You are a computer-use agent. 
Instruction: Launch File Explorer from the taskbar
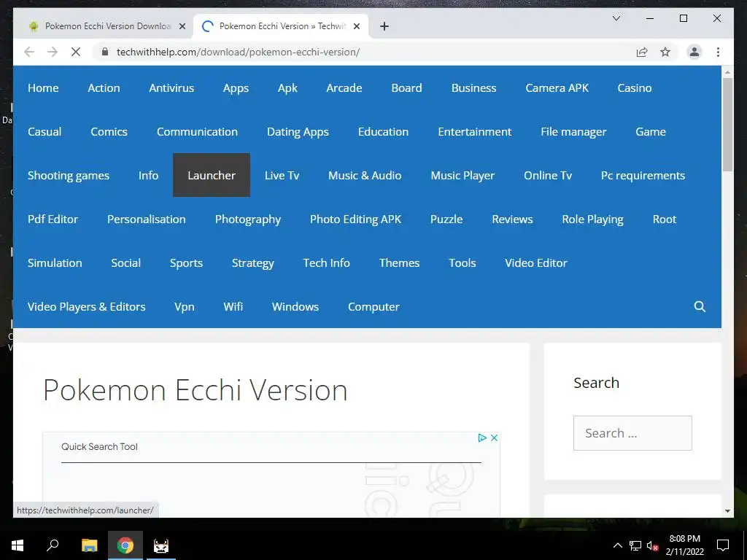pos(89,545)
